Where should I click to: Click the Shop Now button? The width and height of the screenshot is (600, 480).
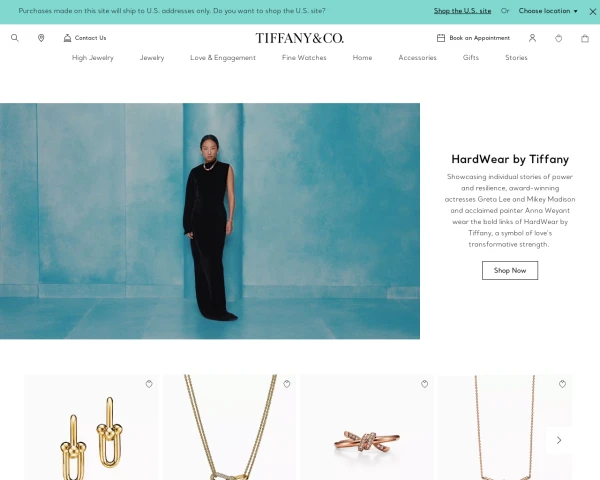510,270
